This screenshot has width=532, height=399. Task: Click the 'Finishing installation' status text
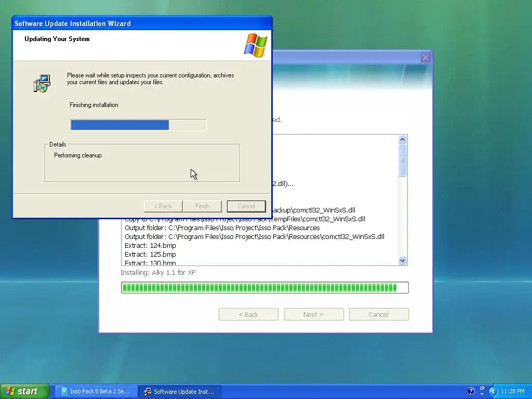coord(94,105)
